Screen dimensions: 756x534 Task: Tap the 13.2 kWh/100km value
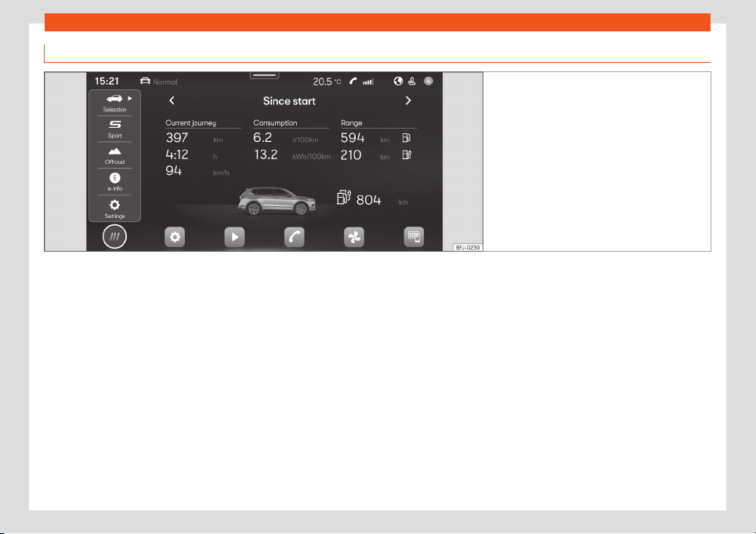point(292,154)
